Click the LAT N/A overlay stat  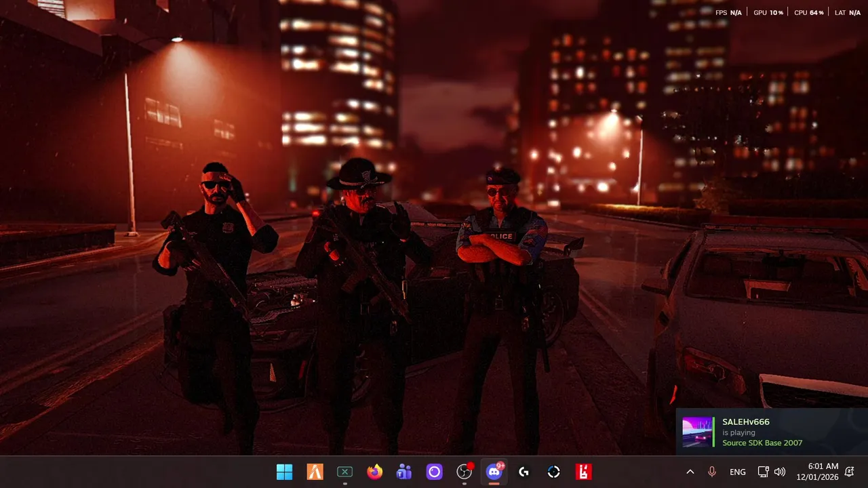(848, 13)
